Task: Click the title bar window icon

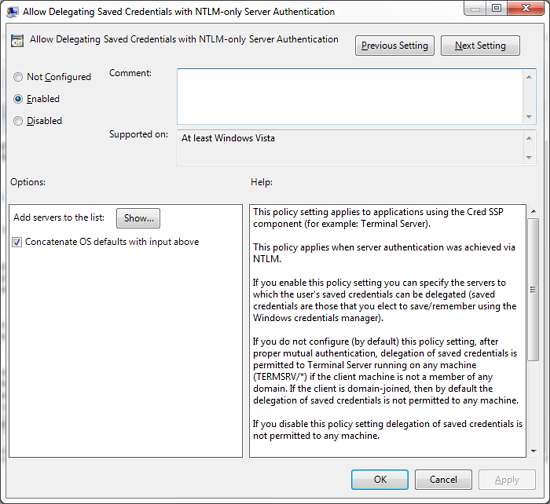Action: click(12, 12)
